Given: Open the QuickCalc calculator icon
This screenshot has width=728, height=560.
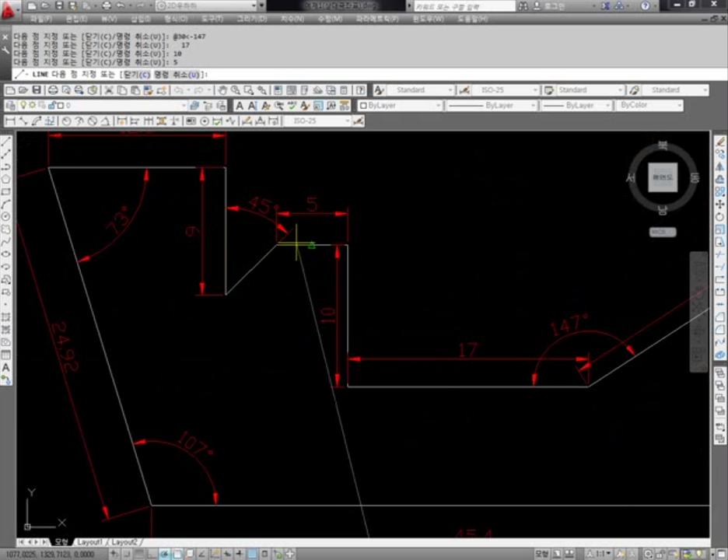Looking at the screenshot, I should (x=344, y=90).
